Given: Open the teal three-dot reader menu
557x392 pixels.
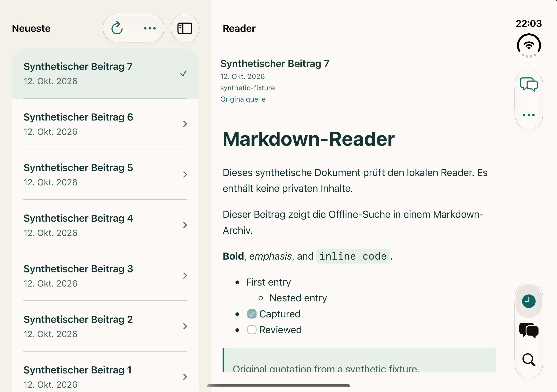Looking at the screenshot, I should [529, 115].
